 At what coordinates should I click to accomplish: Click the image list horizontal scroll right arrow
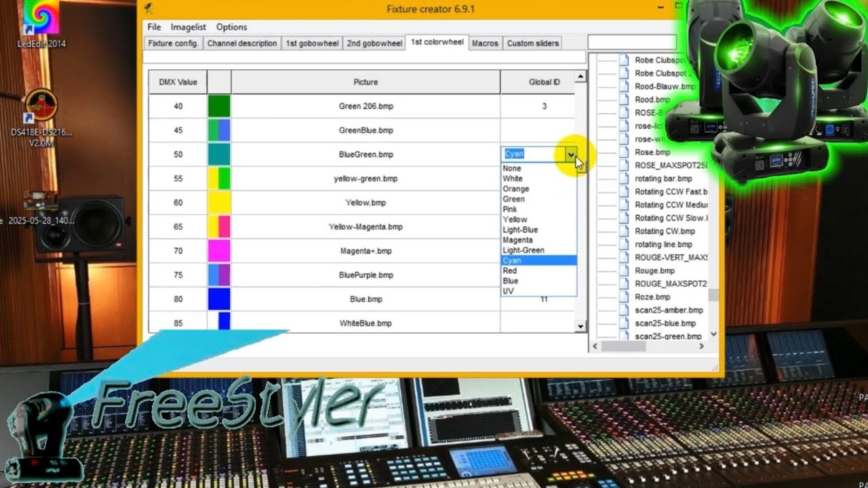tap(701, 346)
